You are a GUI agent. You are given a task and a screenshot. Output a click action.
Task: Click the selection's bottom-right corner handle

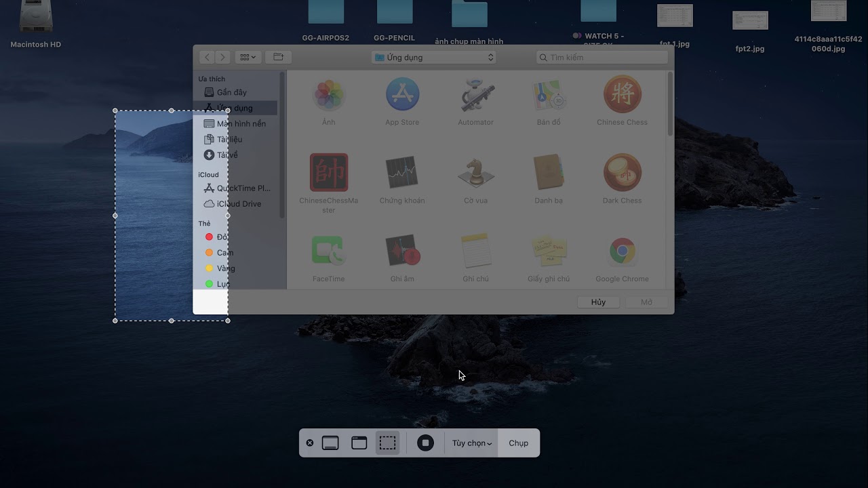228,321
